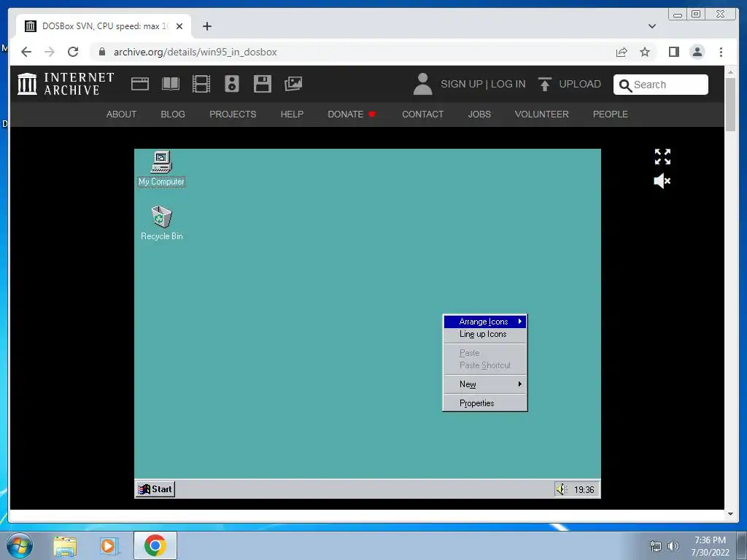747x560 pixels.
Task: Go back with the browser back arrow
Action: pyautogui.click(x=26, y=52)
